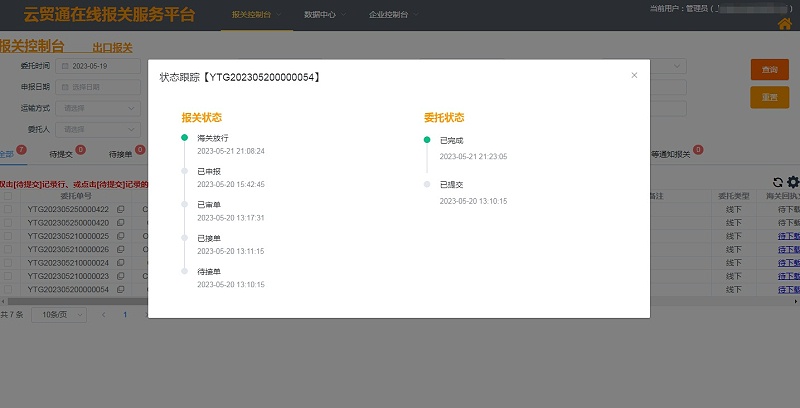Copy order number YTG202305210000026
800x408 pixels.
pos(120,249)
